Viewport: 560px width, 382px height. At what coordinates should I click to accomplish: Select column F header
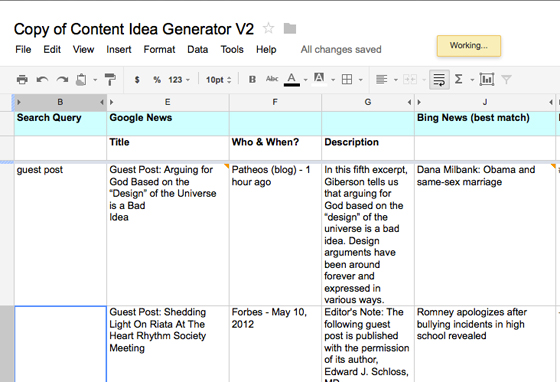(x=275, y=102)
